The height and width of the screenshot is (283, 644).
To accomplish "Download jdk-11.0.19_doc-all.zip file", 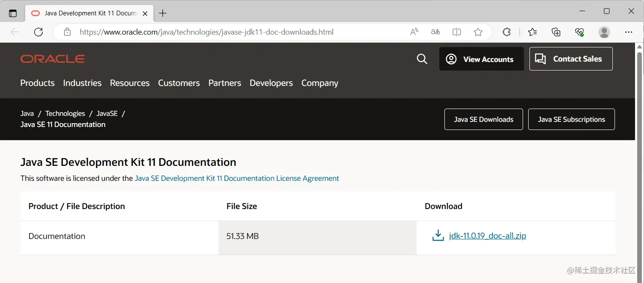I will pos(488,236).
